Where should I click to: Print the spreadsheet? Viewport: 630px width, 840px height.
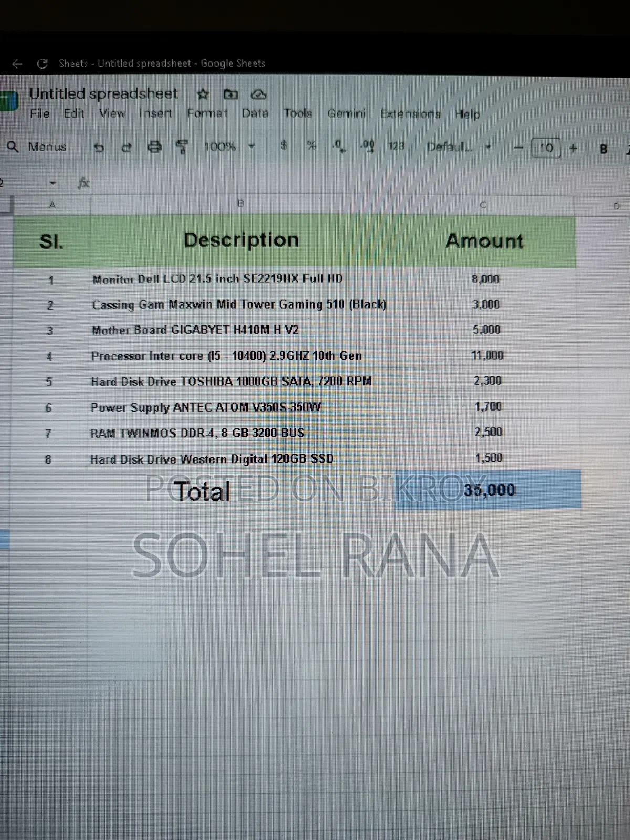pyautogui.click(x=154, y=147)
